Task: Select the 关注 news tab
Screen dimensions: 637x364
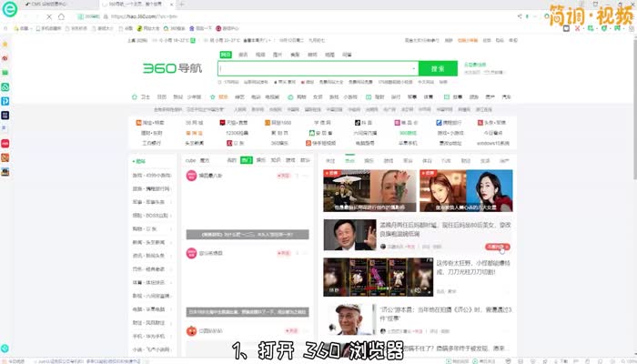Action: (x=330, y=161)
